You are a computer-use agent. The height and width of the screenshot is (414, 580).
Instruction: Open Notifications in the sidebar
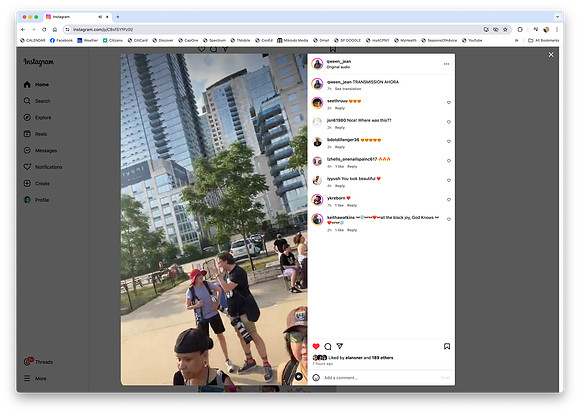point(43,167)
